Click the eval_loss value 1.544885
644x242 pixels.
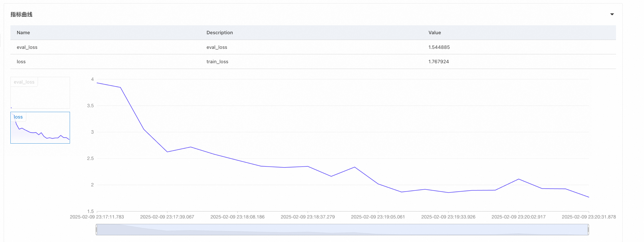coord(439,47)
